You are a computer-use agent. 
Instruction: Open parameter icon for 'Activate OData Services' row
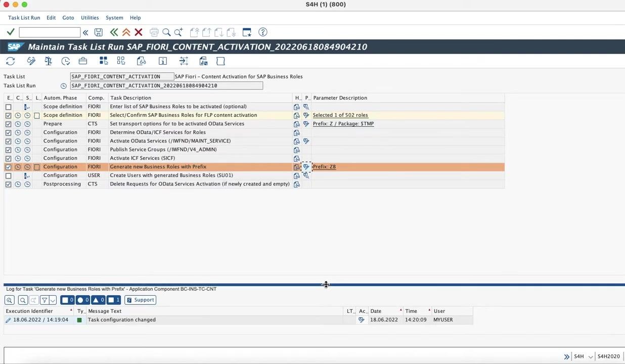coord(306,141)
